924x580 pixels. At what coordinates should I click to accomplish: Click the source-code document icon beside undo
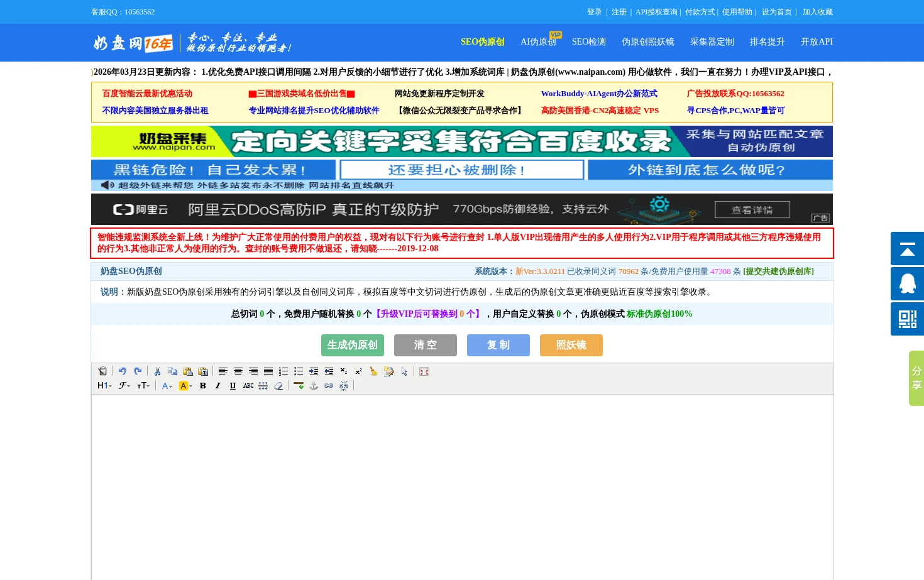(x=102, y=371)
